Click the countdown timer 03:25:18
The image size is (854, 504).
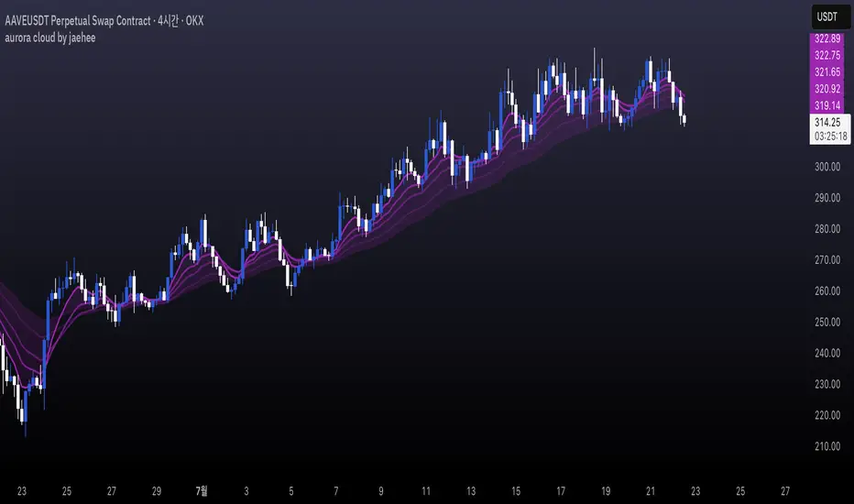point(830,137)
